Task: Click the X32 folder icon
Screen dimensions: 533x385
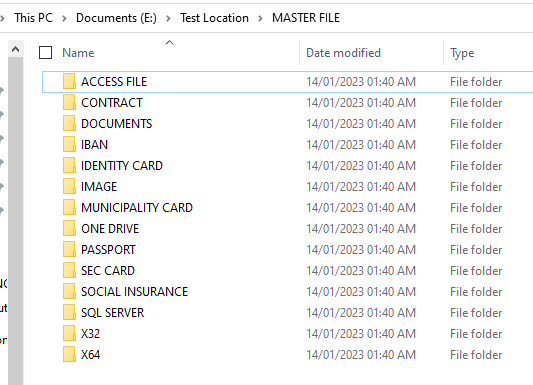Action: [x=69, y=334]
